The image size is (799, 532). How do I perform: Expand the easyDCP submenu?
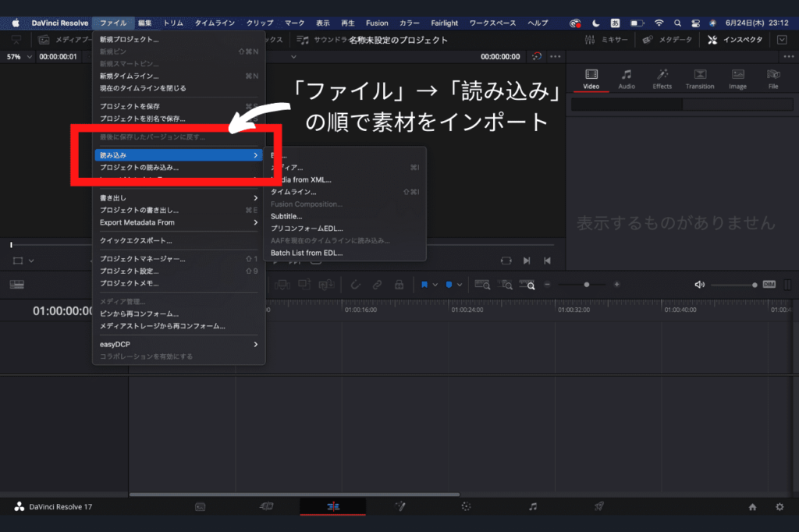(179, 345)
